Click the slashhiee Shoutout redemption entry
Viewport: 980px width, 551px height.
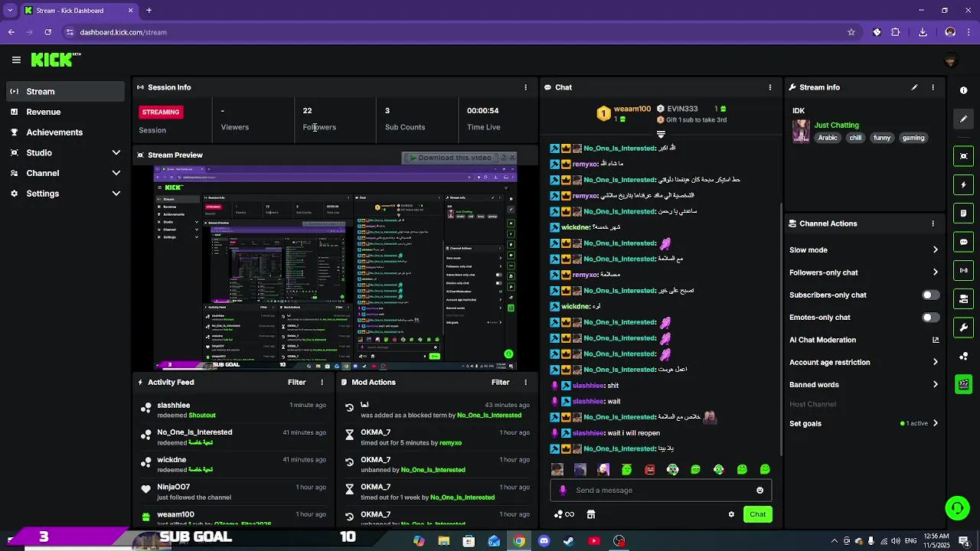click(234, 409)
